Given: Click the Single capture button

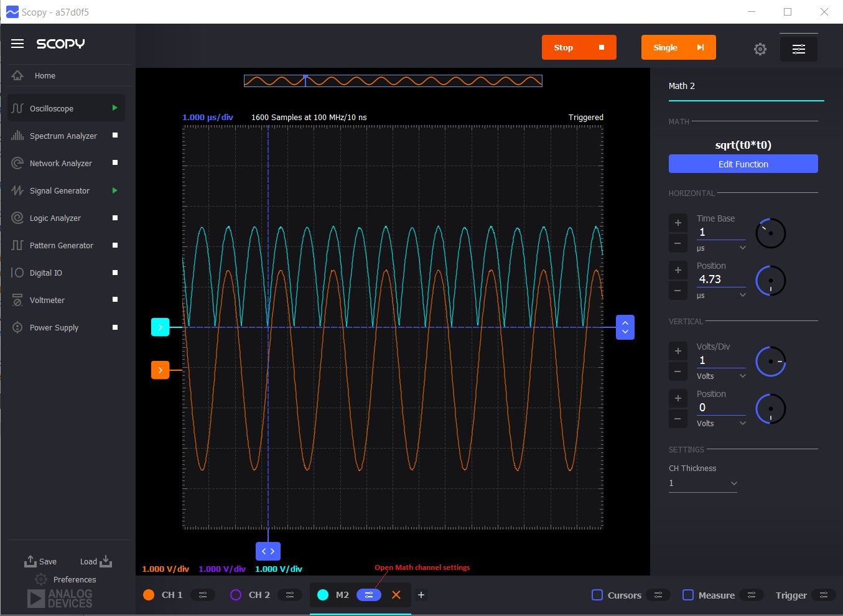Looking at the screenshot, I should 679,47.
